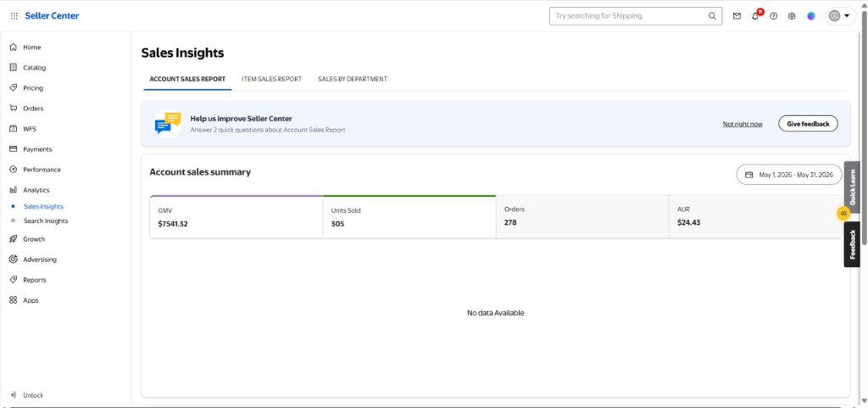Screen dimensions: 868x408
Task: Expand the Analytics sidebar section
Action: (36, 190)
